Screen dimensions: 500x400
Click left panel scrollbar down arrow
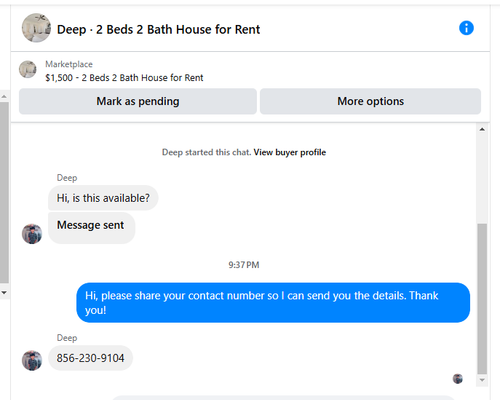(4, 293)
